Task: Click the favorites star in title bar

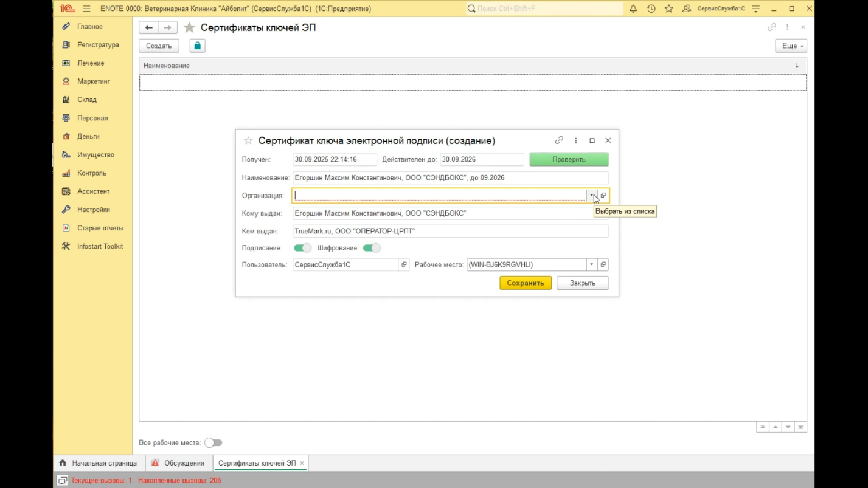Action: [669, 9]
